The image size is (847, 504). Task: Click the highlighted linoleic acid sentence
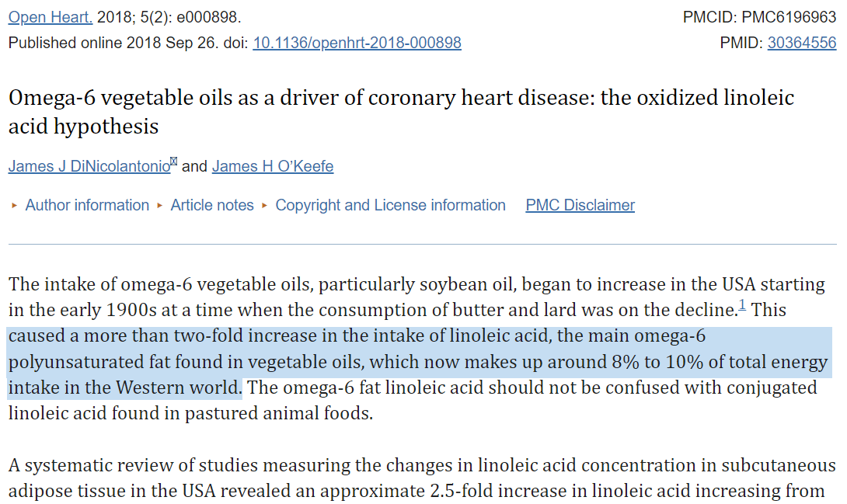click(419, 362)
